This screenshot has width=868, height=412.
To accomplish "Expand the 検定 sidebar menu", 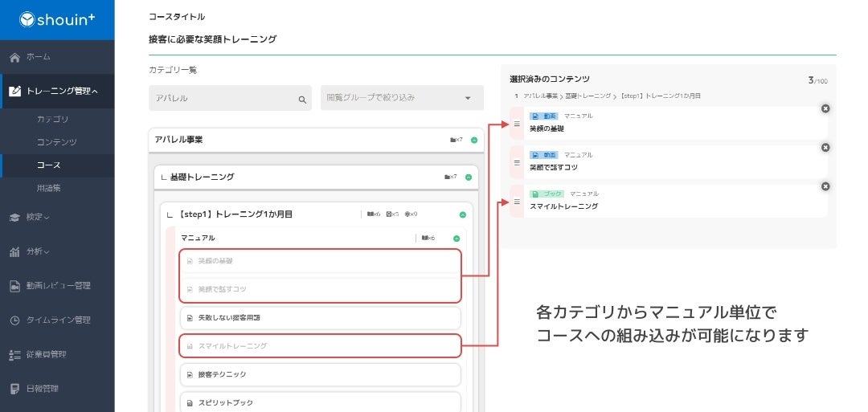I will (x=38, y=217).
